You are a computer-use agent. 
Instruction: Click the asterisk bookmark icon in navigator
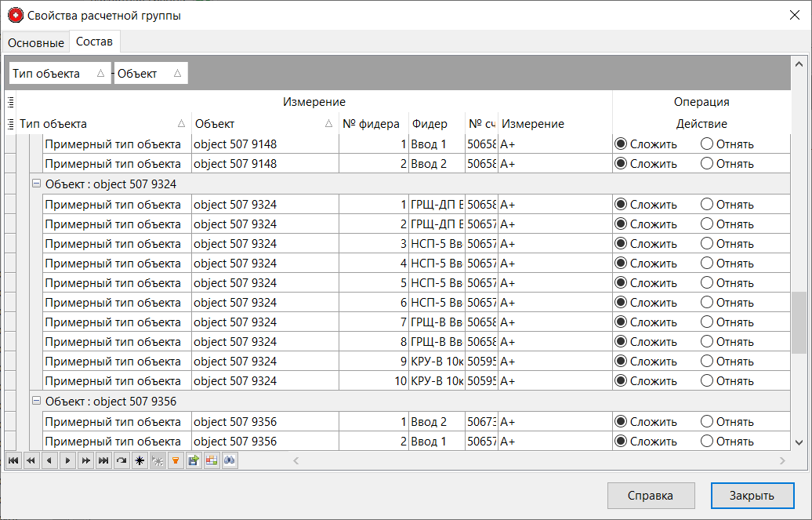(x=140, y=461)
